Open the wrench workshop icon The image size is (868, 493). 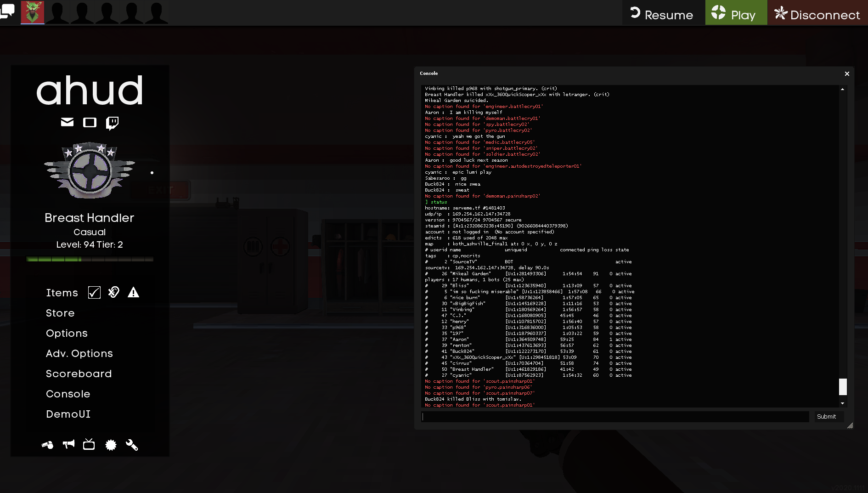pyautogui.click(x=132, y=445)
